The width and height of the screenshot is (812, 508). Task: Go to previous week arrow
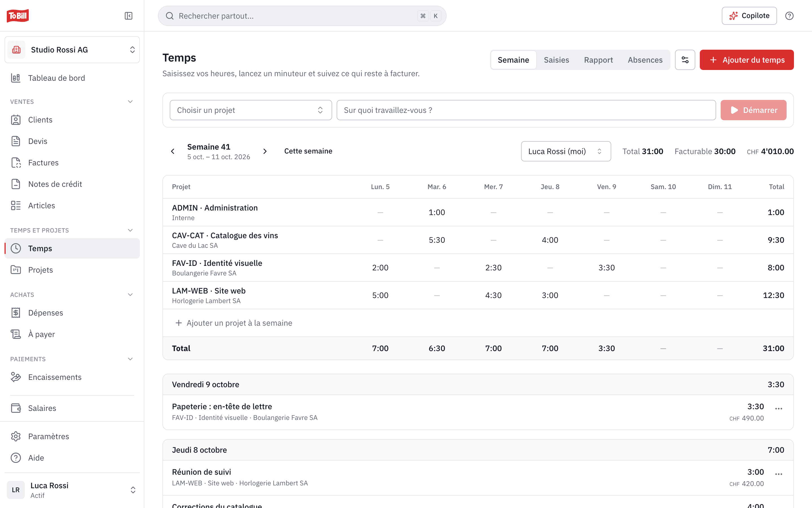coord(173,151)
